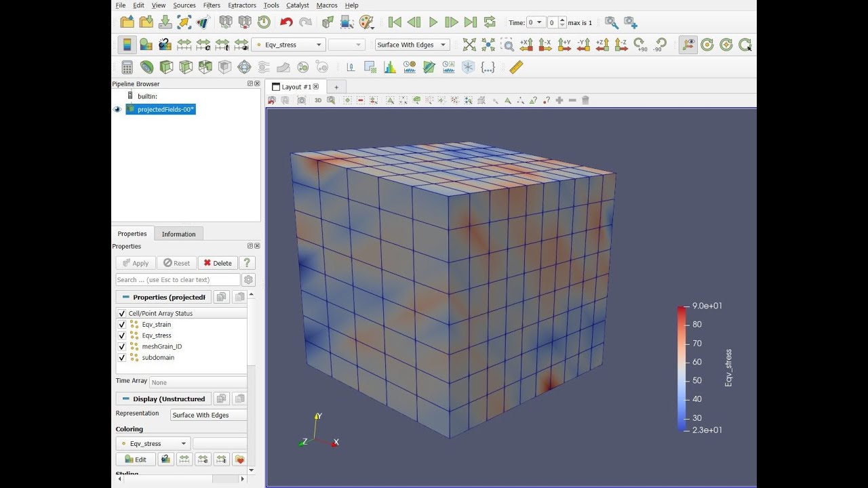The height and width of the screenshot is (488, 868).
Task: Click the Apply button
Action: point(136,263)
